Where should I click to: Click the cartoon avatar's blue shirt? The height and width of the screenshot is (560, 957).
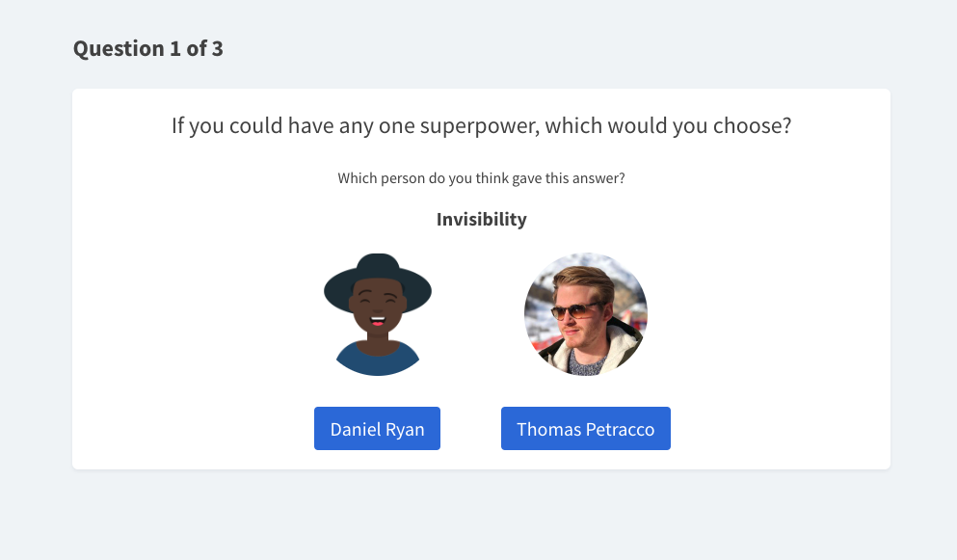[378, 360]
